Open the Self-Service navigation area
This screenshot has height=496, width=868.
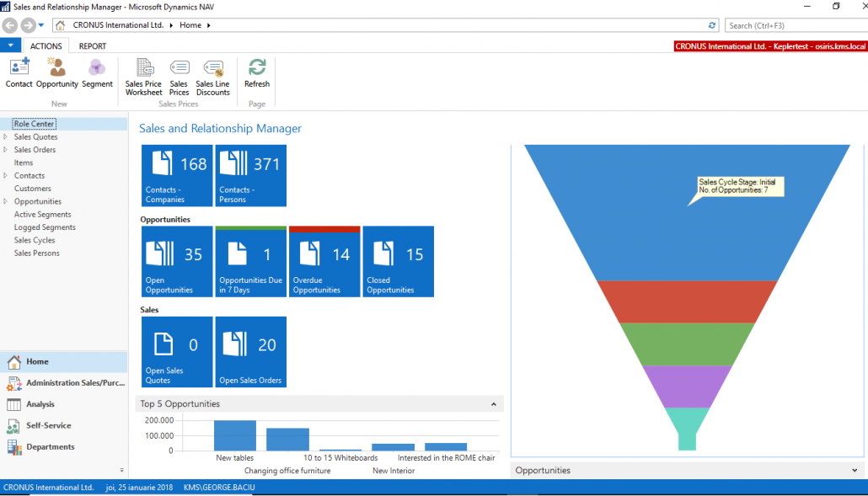pos(64,425)
